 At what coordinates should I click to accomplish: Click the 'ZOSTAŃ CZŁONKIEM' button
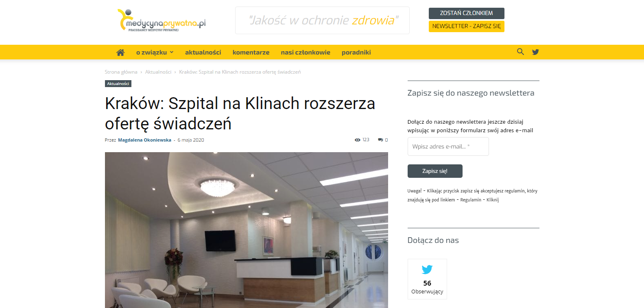click(x=467, y=13)
